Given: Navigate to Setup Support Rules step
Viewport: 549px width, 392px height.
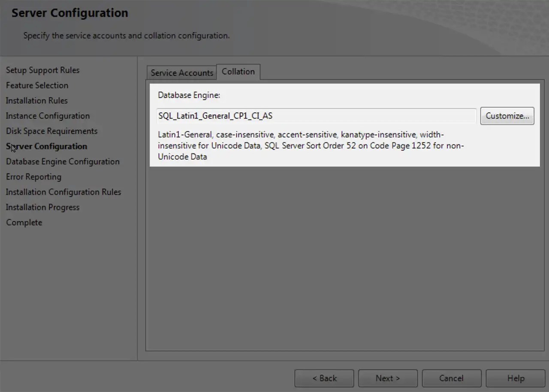Looking at the screenshot, I should click(42, 70).
